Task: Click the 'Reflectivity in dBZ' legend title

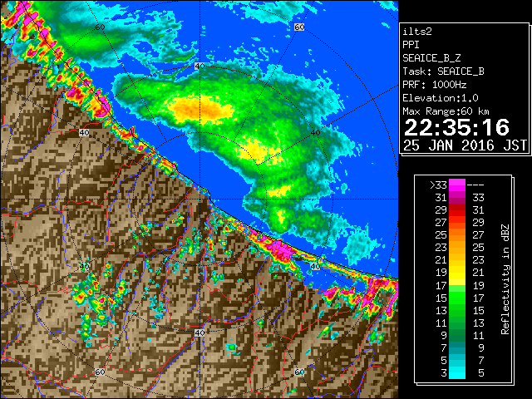Action: (x=505, y=279)
